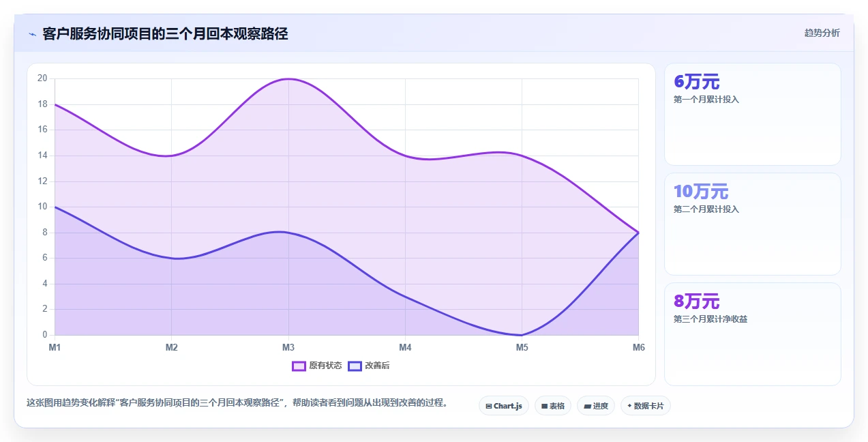Click the M3 x-axis label
Screen dimensions: 868x442
288,348
